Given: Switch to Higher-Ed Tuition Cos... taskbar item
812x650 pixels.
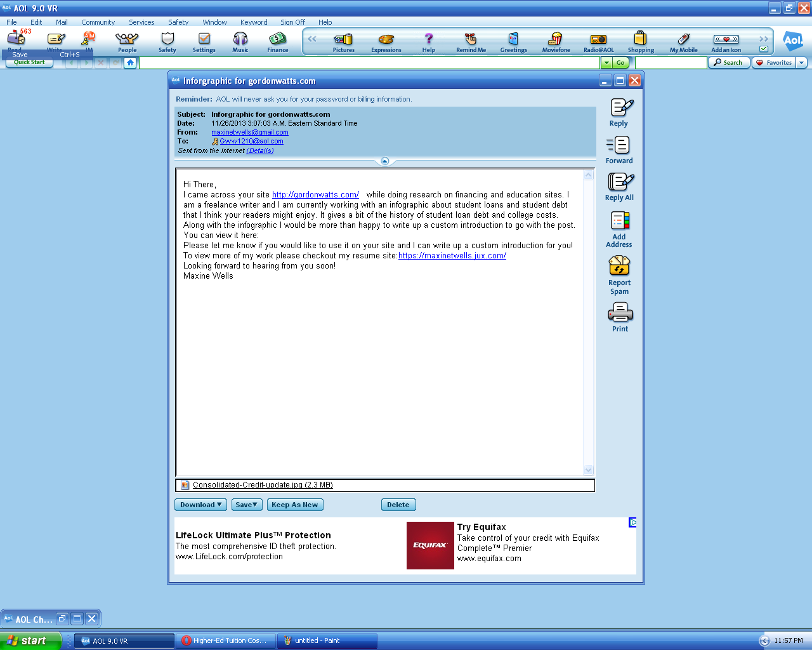Looking at the screenshot, I should tap(226, 640).
